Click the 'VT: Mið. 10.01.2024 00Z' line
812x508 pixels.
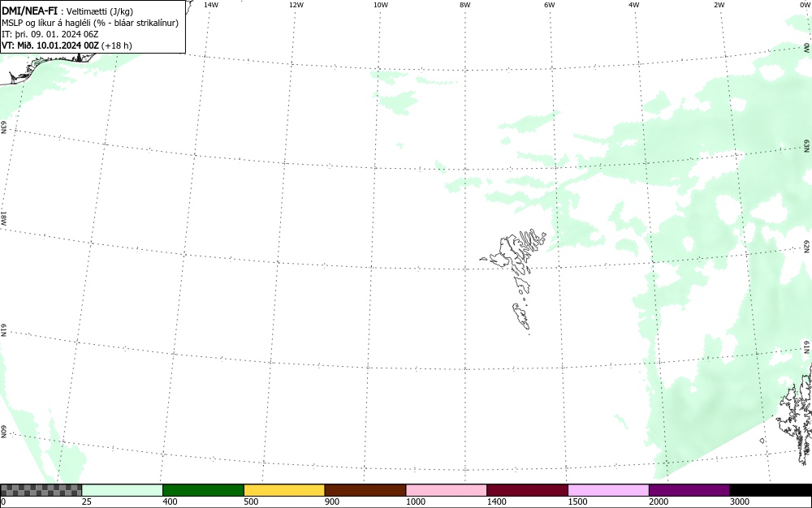click(x=50, y=45)
